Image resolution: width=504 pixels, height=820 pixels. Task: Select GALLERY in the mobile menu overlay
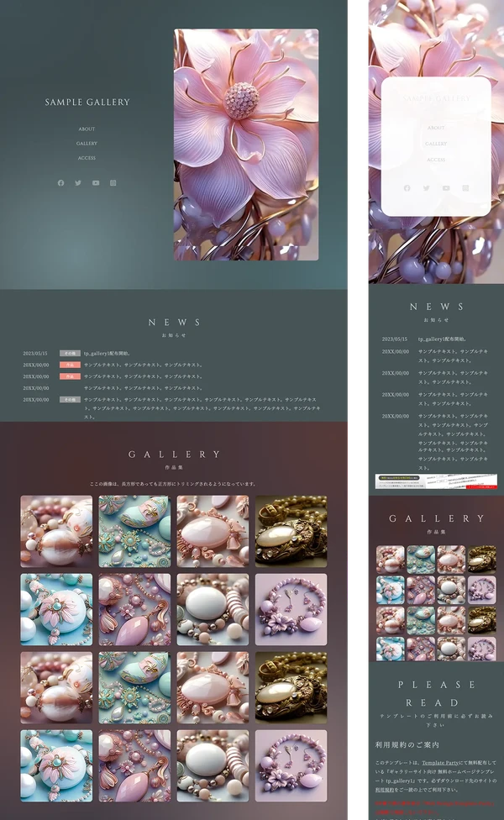(436, 144)
